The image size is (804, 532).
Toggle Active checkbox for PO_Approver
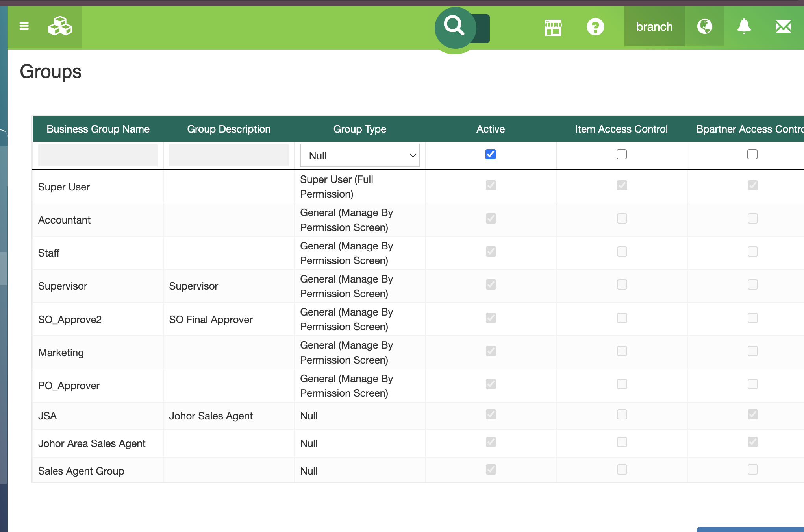coord(491,384)
